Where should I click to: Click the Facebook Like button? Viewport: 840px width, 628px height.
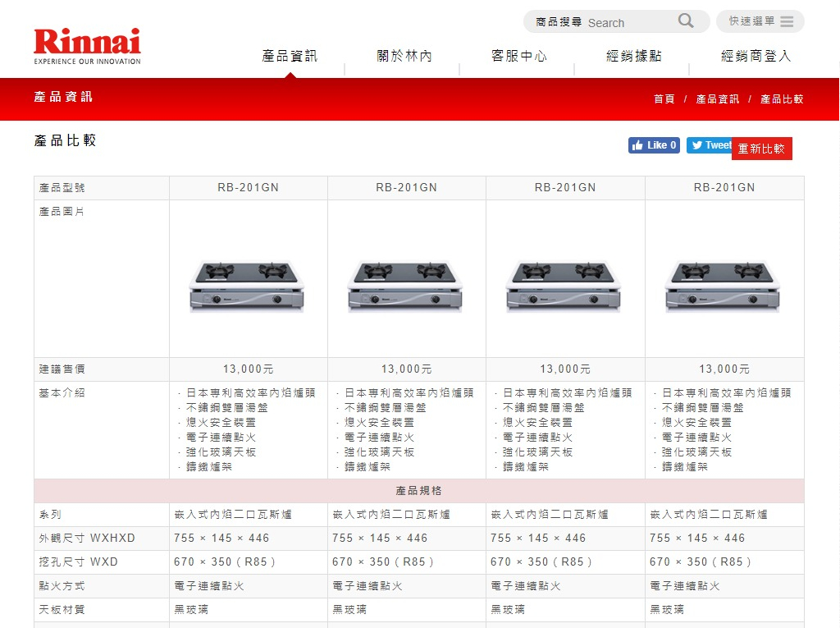(x=654, y=145)
